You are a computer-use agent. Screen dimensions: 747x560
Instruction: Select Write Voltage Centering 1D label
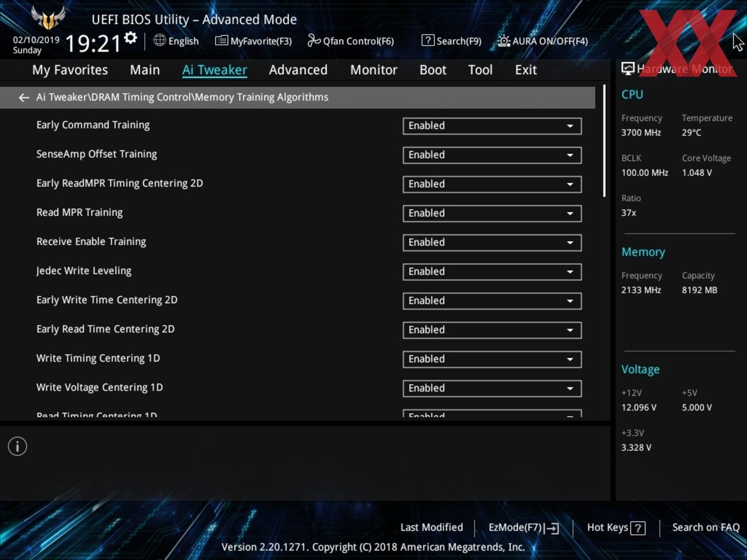(x=99, y=387)
